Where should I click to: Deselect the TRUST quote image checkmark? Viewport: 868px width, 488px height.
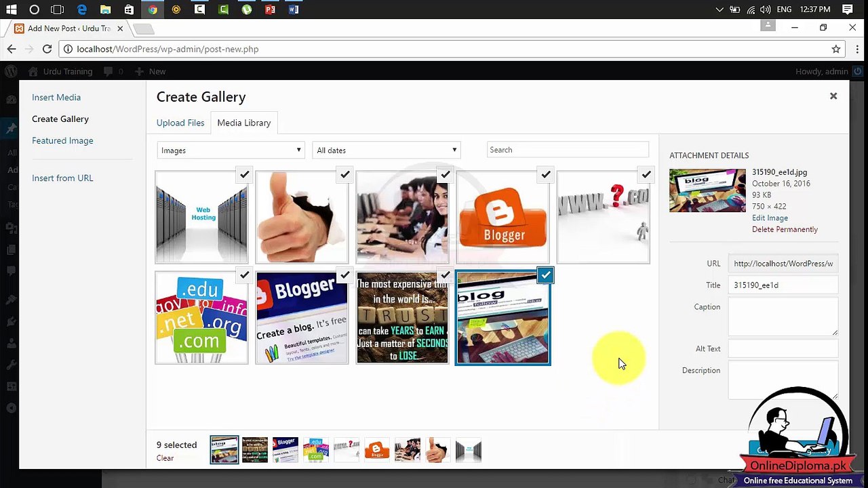pos(446,275)
